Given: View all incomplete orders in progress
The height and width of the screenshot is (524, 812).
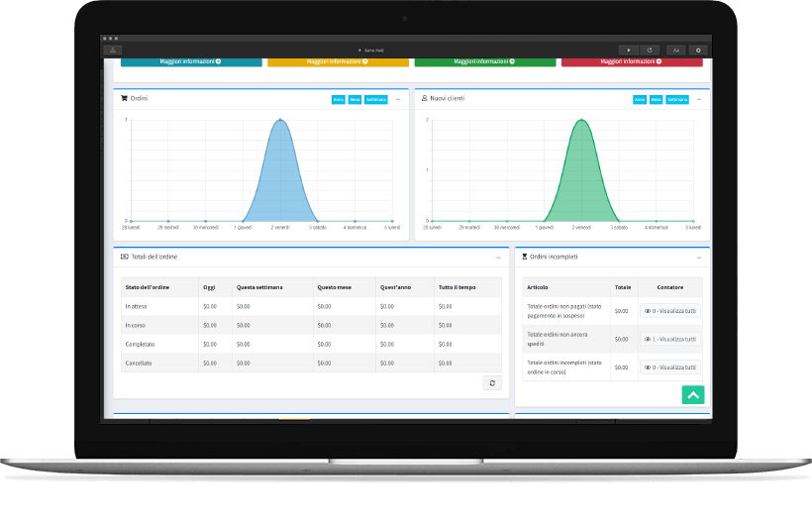Looking at the screenshot, I should pyautogui.click(x=670, y=367).
